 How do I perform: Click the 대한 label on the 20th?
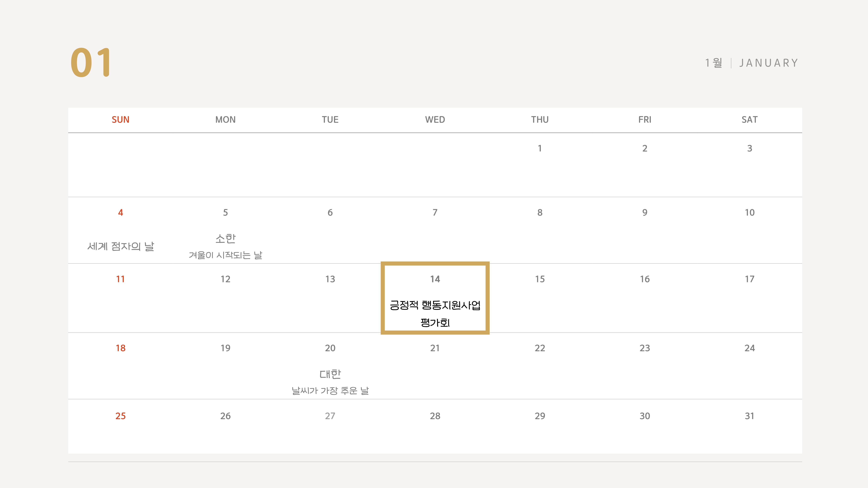tap(330, 374)
